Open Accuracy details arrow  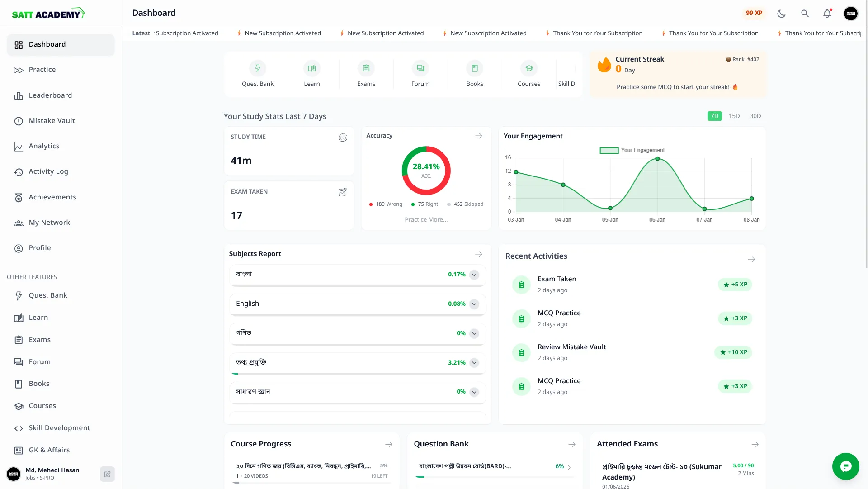pos(479,136)
